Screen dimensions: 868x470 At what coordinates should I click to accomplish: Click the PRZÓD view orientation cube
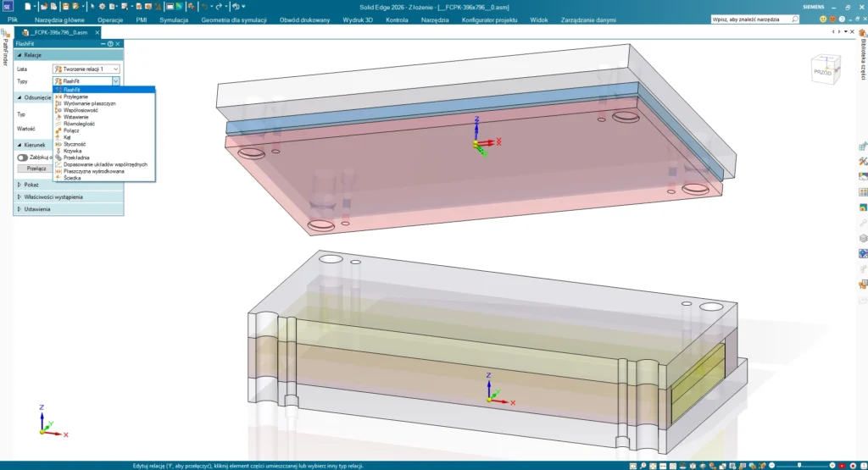coord(822,71)
